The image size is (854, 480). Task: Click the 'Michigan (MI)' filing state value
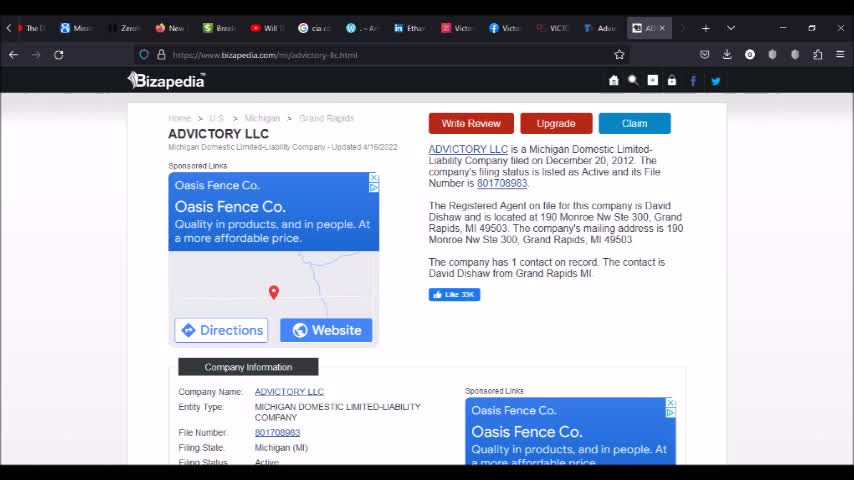281,448
